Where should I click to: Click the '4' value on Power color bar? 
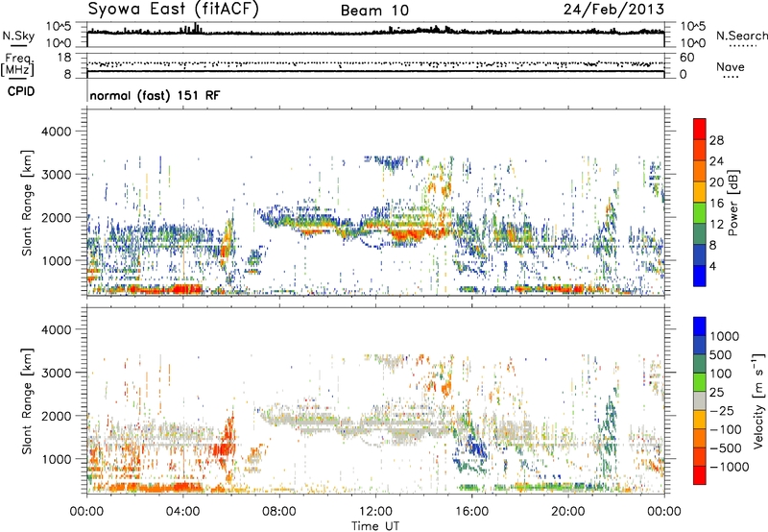click(x=713, y=267)
